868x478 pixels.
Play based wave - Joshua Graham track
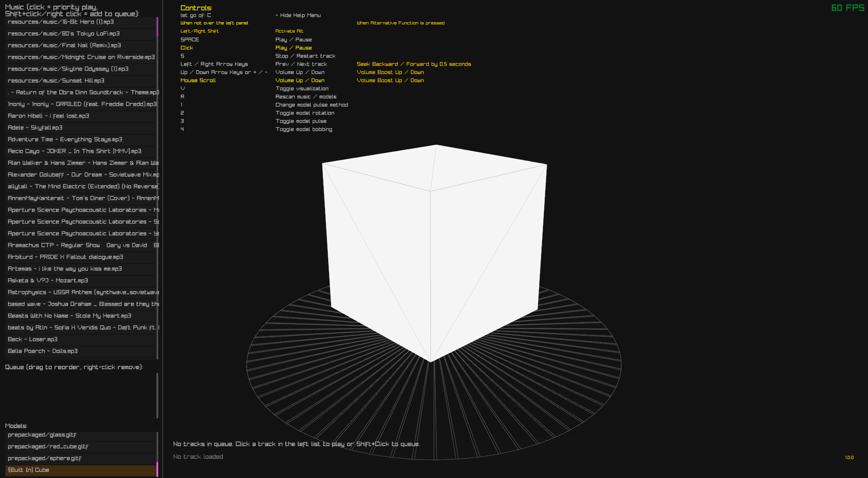click(80, 304)
